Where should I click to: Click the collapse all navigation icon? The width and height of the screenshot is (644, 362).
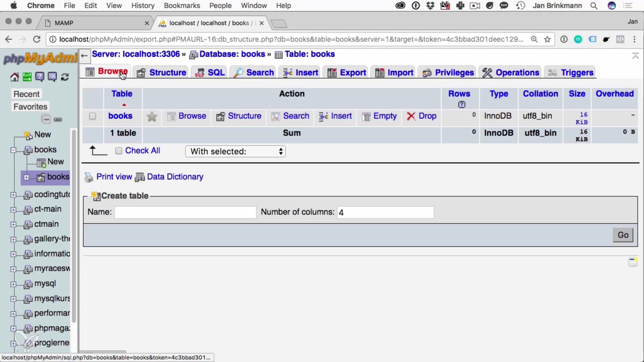click(46, 119)
